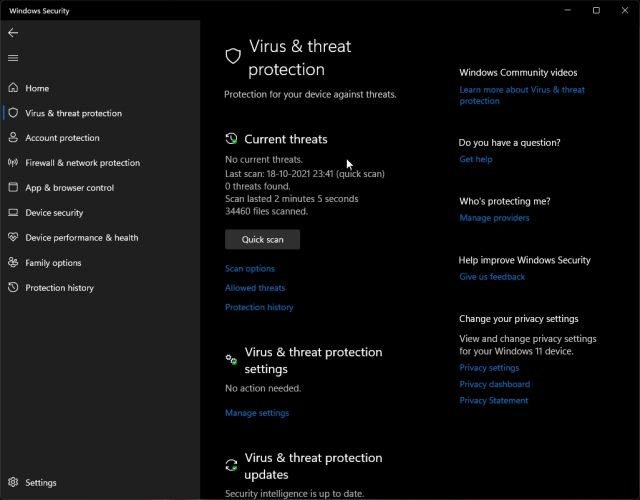
Task: Maximize the Windows Security window
Action: tap(596, 10)
